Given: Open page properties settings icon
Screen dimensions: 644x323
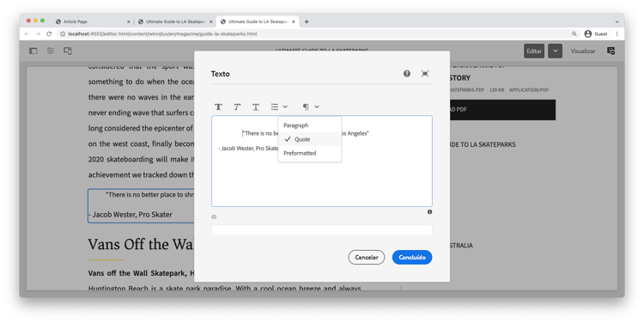Looking at the screenshot, I should (50, 51).
